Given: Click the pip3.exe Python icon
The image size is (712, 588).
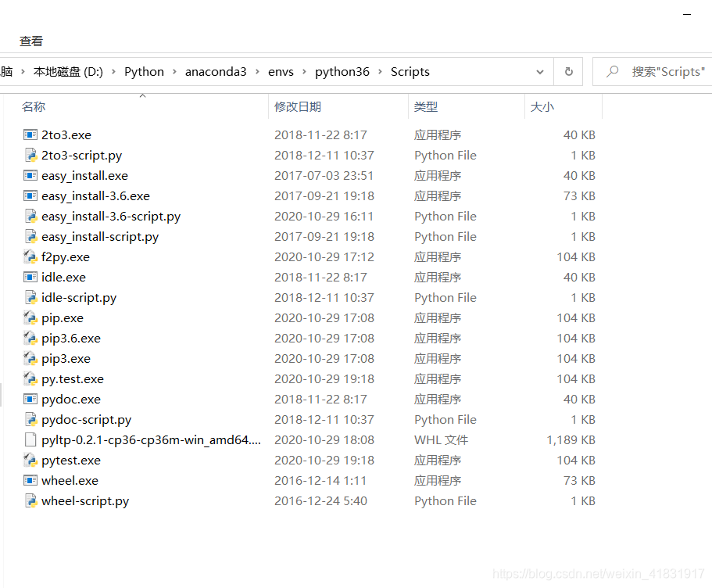Looking at the screenshot, I should tap(30, 359).
